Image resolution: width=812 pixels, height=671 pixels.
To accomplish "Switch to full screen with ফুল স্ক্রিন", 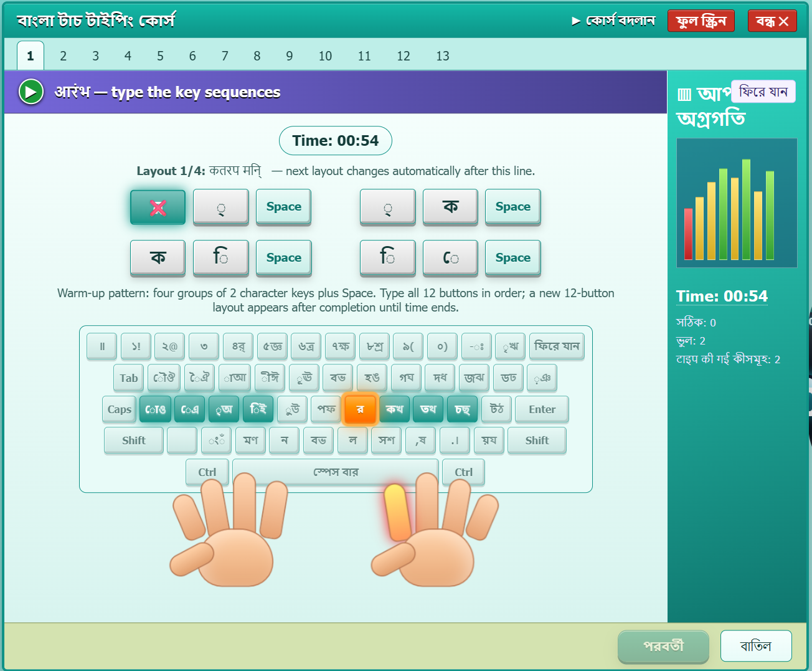I will coord(701,21).
